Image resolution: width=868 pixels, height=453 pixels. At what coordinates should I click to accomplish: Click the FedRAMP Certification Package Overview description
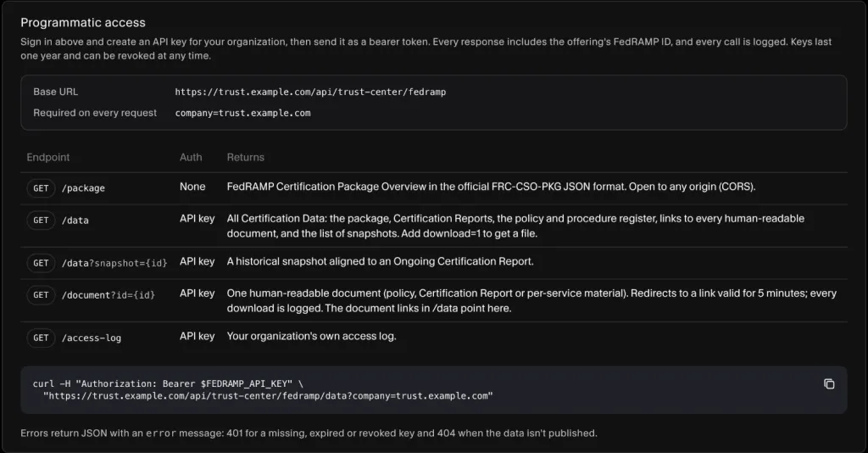[491, 187]
